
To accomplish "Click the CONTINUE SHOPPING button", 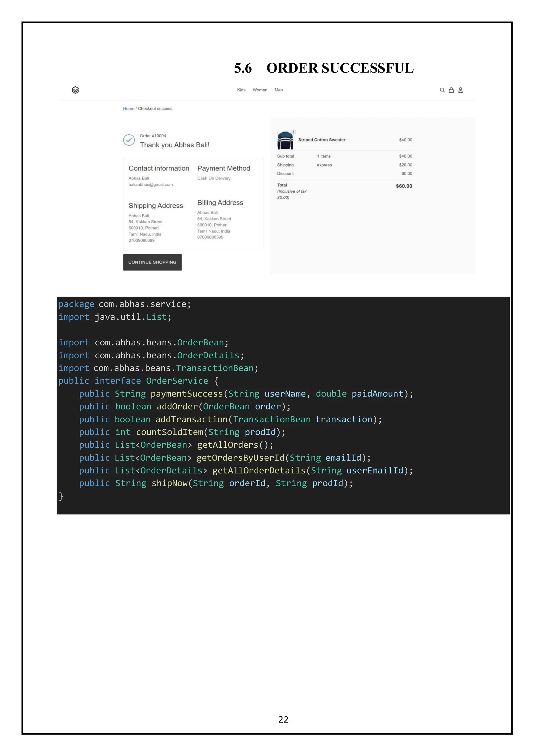I will pyautogui.click(x=152, y=262).
